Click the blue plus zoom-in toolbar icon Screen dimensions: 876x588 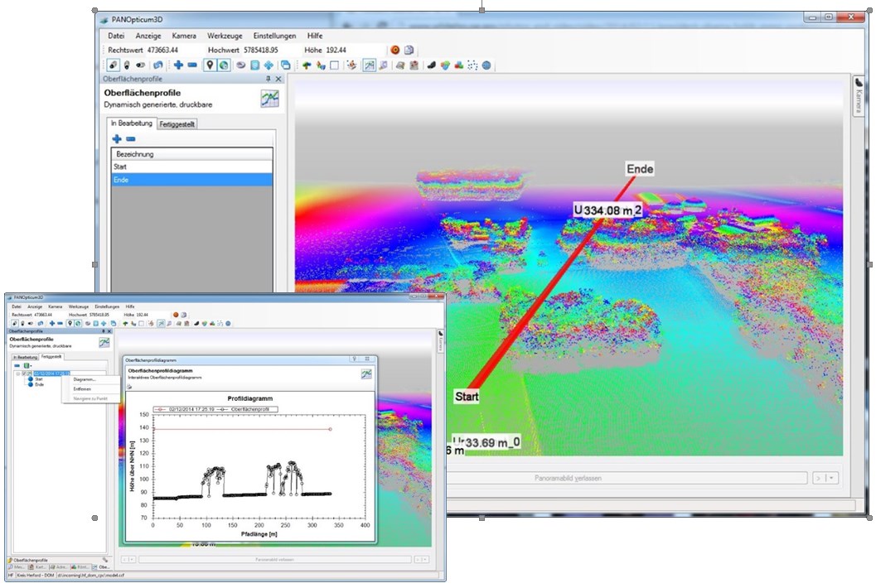click(178, 65)
